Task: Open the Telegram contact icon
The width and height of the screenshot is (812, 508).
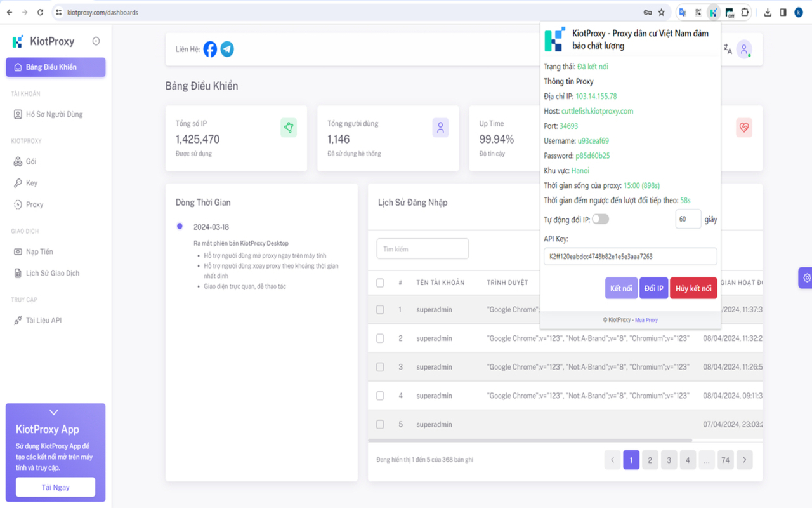Action: [x=226, y=48]
